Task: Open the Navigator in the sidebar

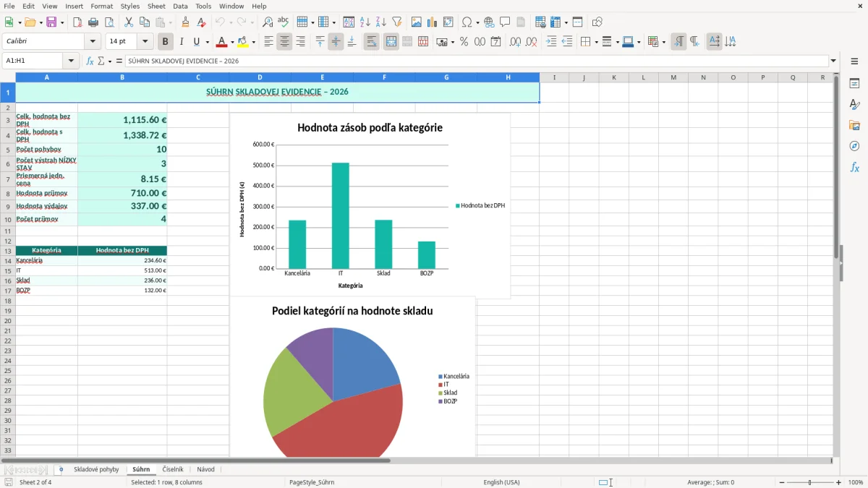Action: coord(854,147)
